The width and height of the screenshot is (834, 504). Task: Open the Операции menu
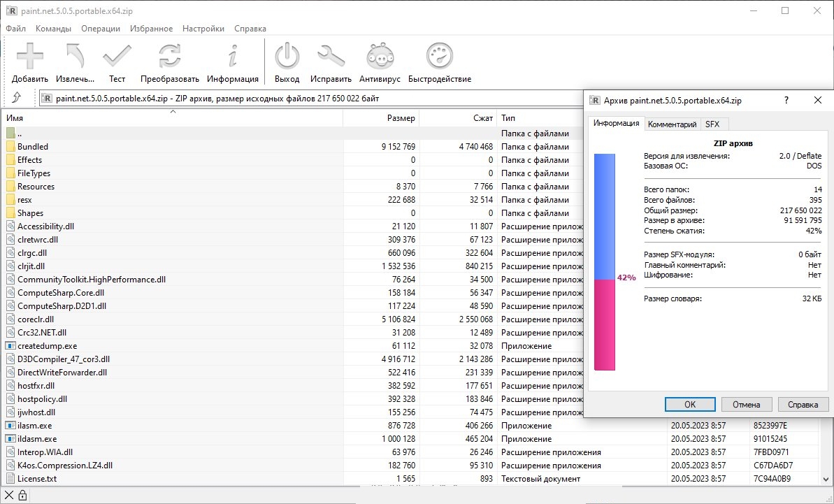click(101, 29)
